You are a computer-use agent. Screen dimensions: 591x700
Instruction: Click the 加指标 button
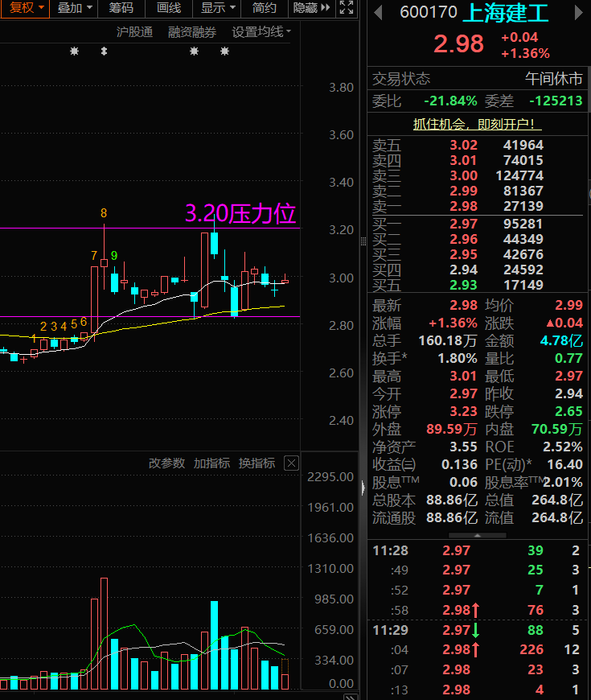click(211, 463)
